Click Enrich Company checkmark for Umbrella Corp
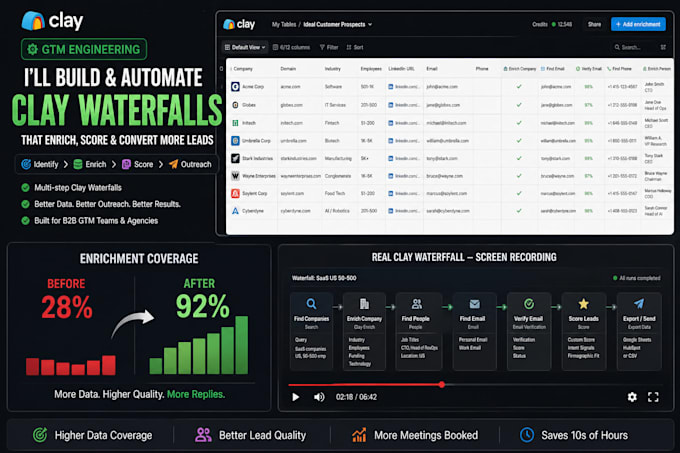 (x=519, y=141)
